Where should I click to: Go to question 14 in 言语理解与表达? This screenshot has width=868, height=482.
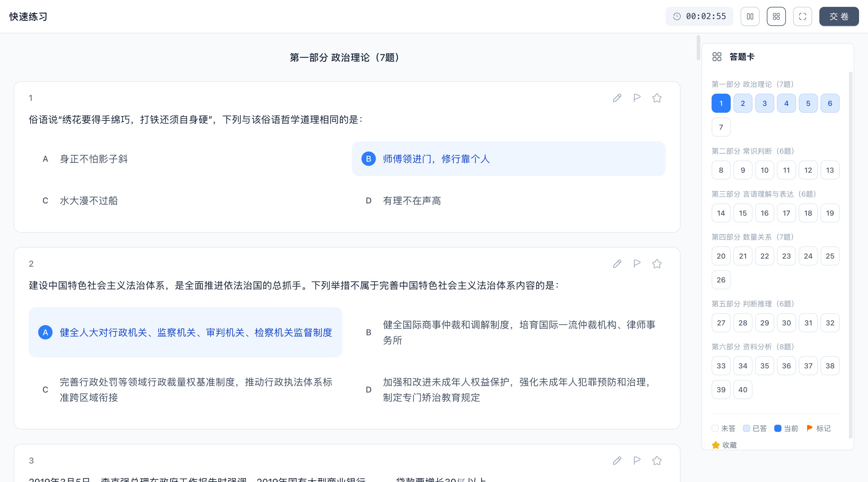pyautogui.click(x=721, y=213)
